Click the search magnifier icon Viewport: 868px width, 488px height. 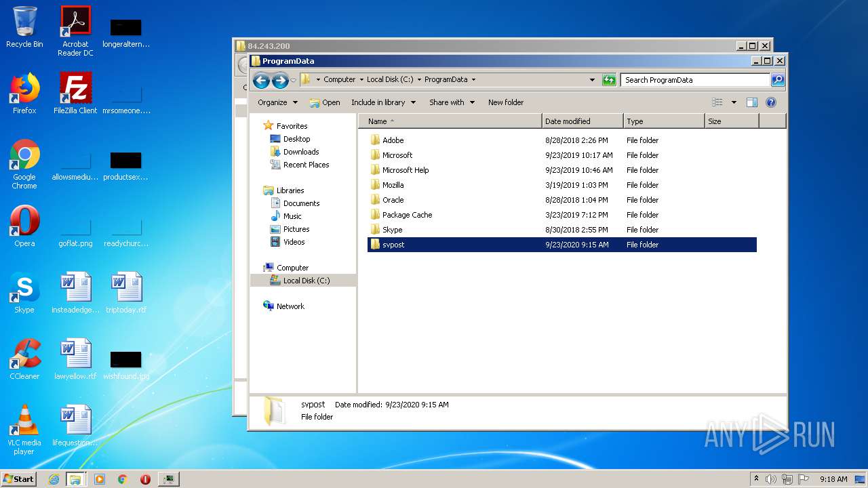pos(778,80)
